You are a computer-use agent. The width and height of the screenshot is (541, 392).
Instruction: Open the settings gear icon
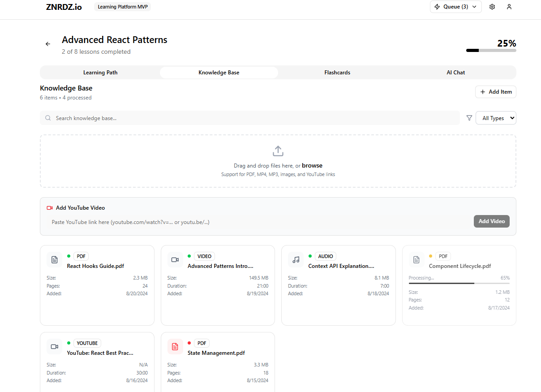(x=492, y=7)
